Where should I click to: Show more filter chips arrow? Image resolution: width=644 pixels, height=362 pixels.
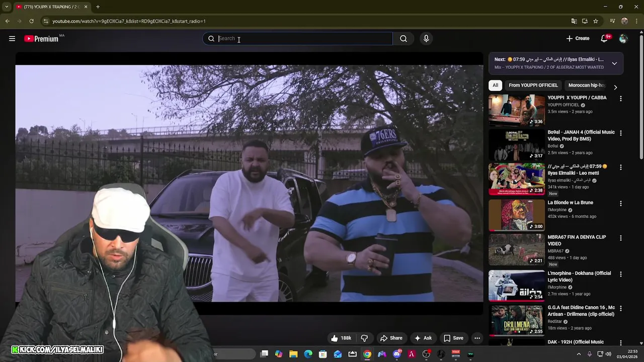[615, 87]
